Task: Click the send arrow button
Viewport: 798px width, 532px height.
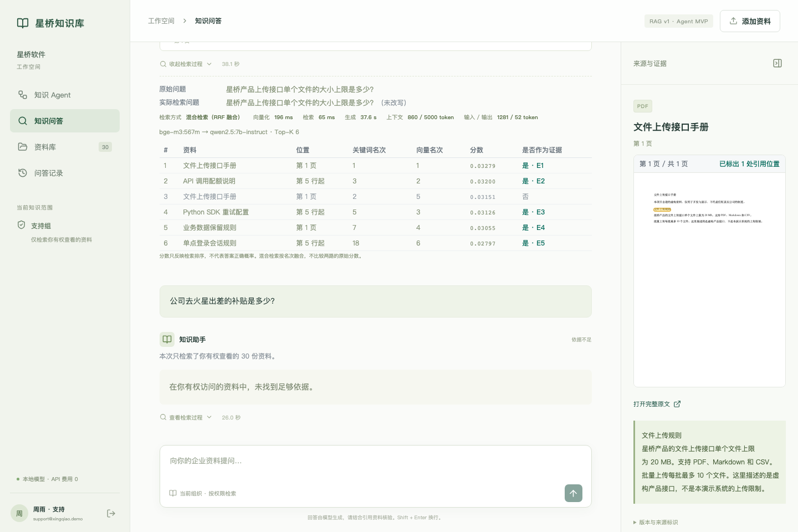Action: coord(574,493)
